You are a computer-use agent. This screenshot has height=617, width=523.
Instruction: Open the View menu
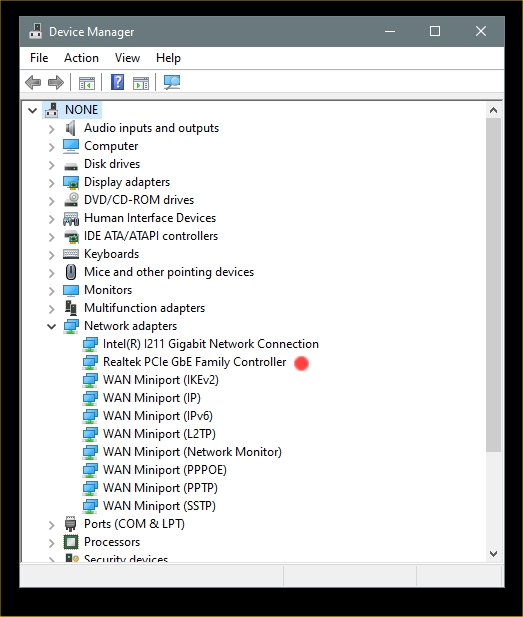(127, 58)
